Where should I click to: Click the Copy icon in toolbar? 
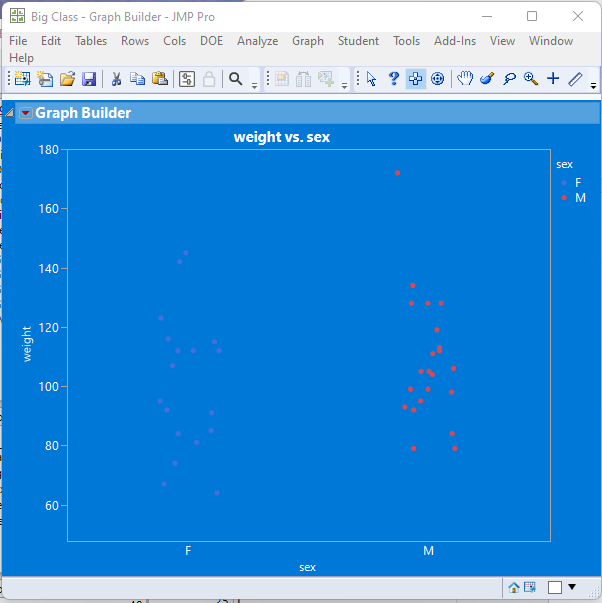pyautogui.click(x=137, y=79)
